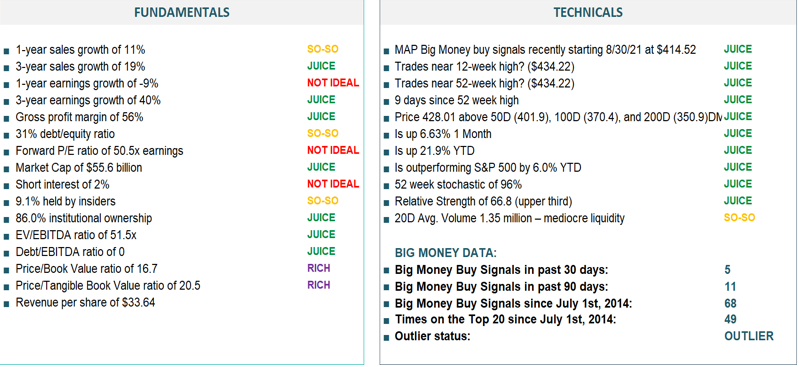Click the bullet beside Outlier status
The width and height of the screenshot is (799, 367).
pos(386,337)
